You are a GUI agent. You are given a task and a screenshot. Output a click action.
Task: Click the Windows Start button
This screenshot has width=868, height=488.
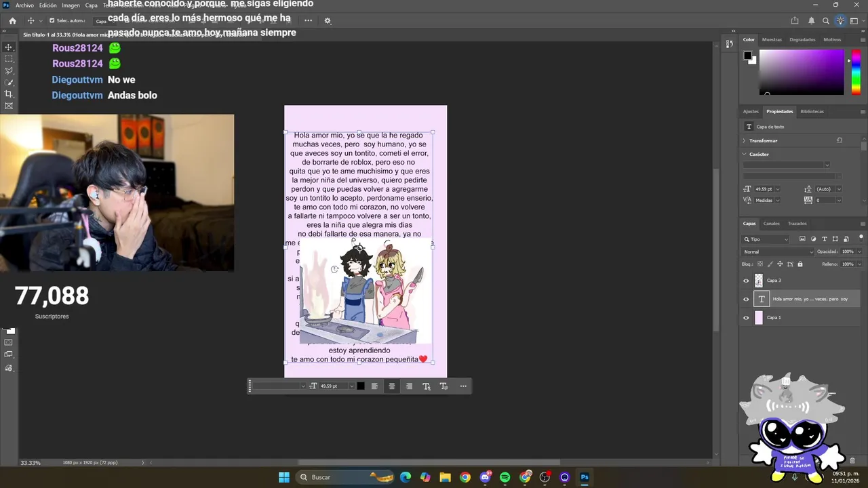click(284, 477)
